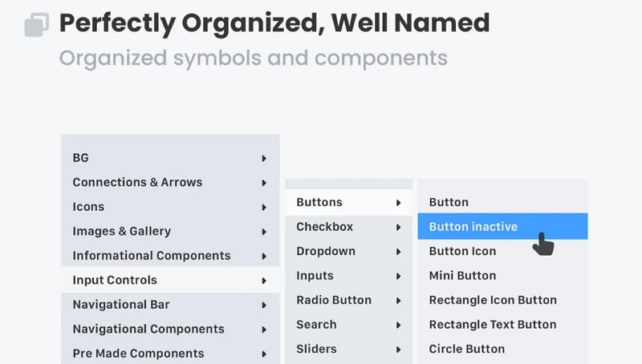This screenshot has height=364, width=642.
Task: Pick the Rectangle Icon Button entry
Action: pyautogui.click(x=493, y=300)
